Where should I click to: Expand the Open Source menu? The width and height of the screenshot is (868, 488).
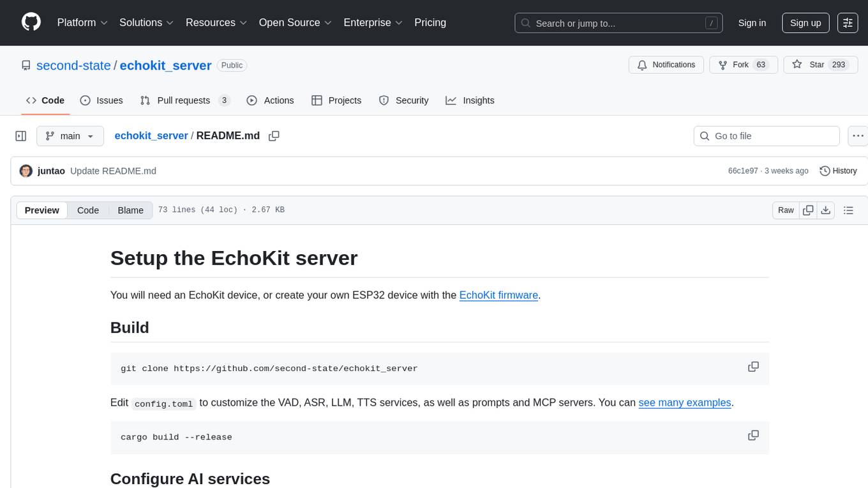[x=295, y=22]
